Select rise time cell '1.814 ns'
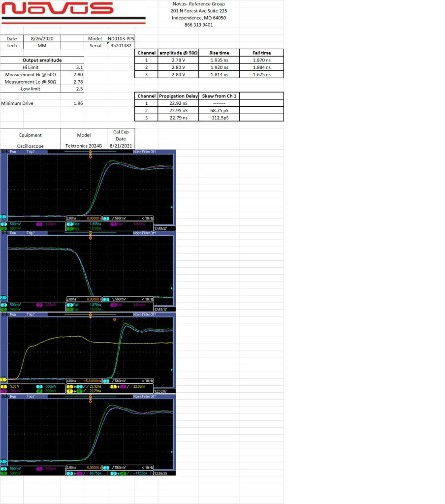 point(219,75)
